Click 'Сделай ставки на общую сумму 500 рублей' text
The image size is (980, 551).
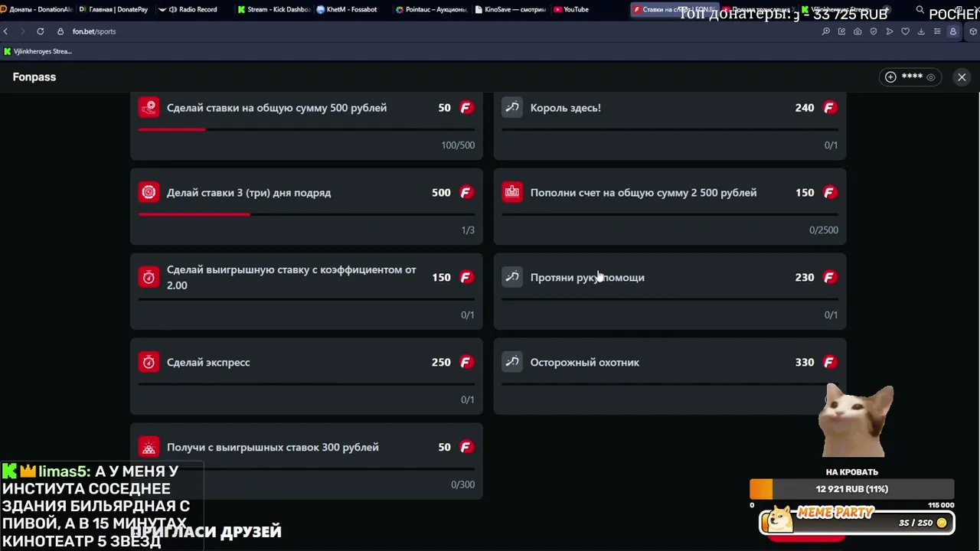pyautogui.click(x=276, y=108)
